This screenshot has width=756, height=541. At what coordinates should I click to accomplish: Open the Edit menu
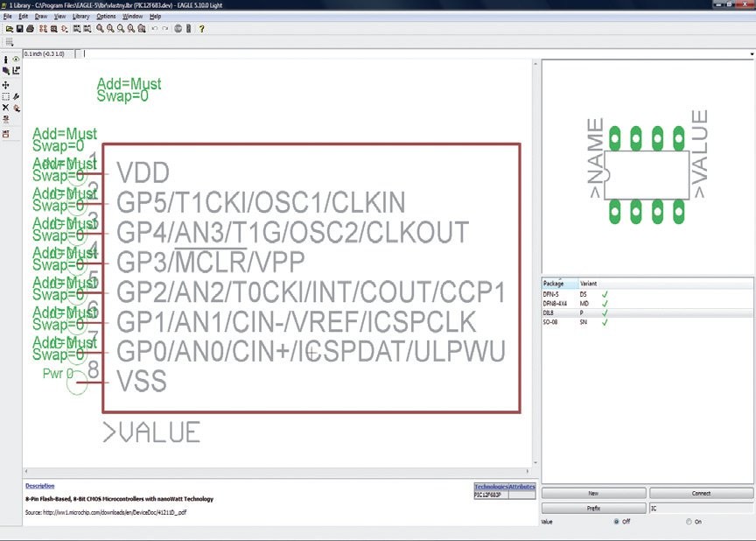23,17
